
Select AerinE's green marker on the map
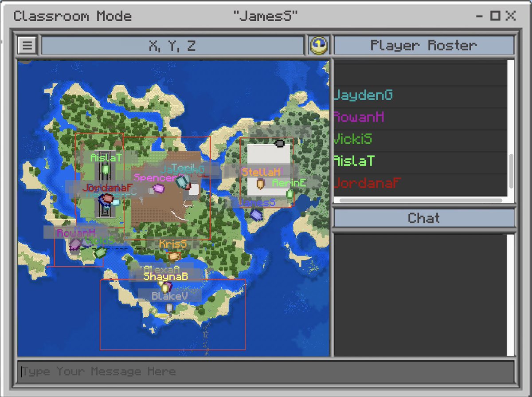click(x=289, y=194)
